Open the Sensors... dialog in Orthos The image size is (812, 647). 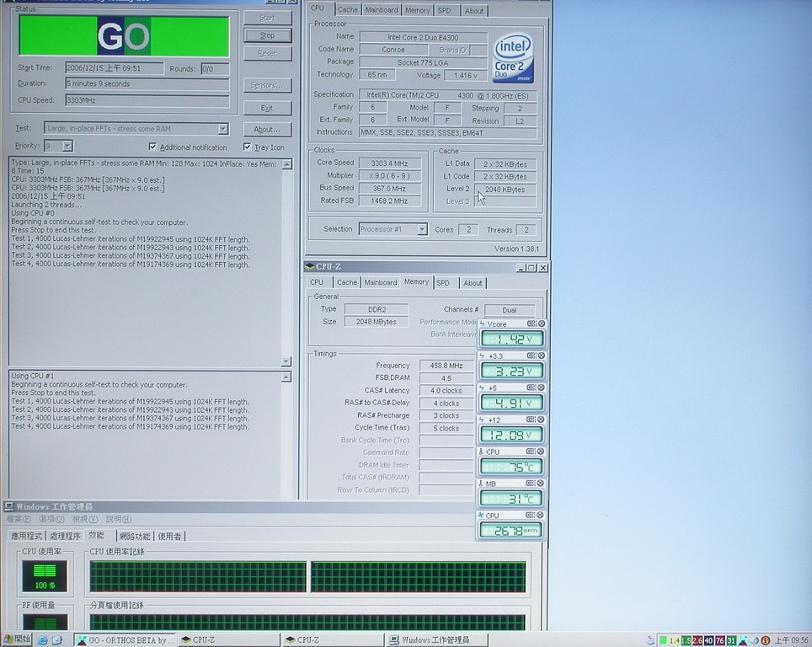pos(267,85)
